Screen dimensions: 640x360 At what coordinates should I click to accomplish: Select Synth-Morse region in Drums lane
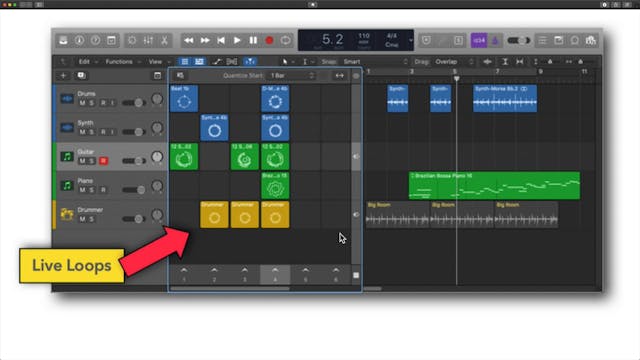click(x=505, y=98)
